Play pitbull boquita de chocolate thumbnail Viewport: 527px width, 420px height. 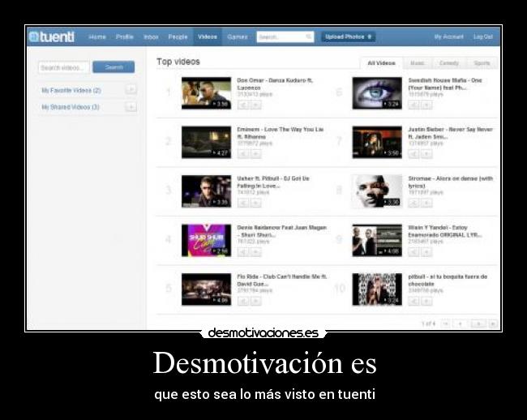pyautogui.click(x=377, y=289)
